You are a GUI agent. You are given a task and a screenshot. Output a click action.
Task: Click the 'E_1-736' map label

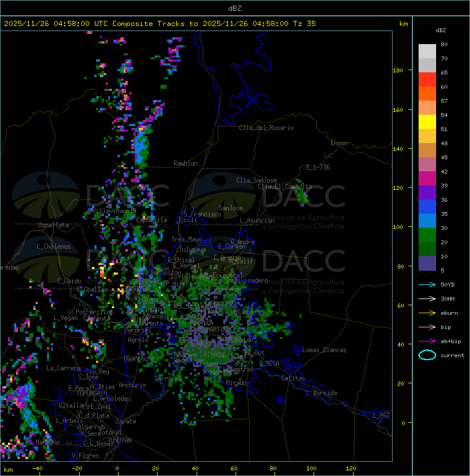click(x=318, y=167)
